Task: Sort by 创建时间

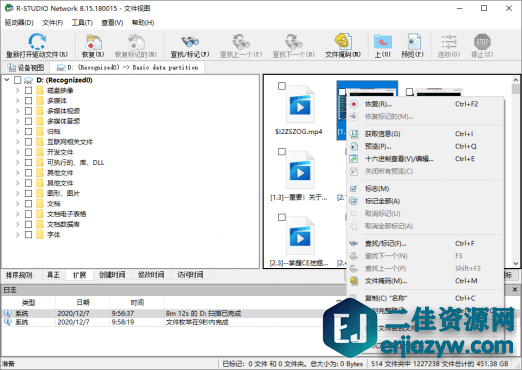Action: coord(112,275)
